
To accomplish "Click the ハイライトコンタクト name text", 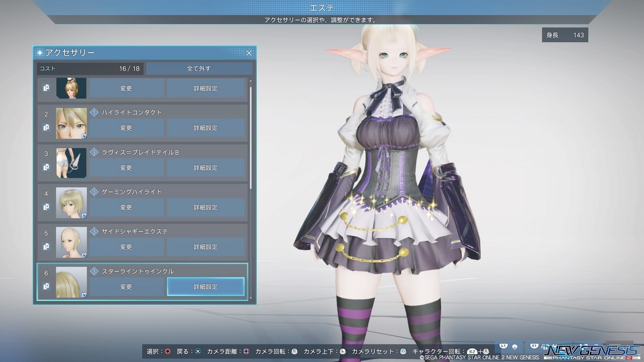I will coord(131,113).
